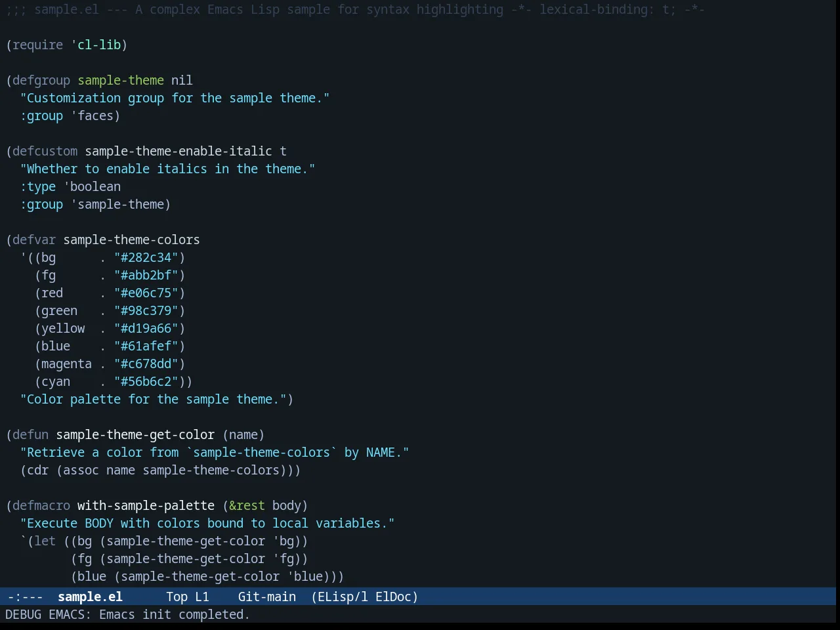Screen dimensions: 840x630
Task: Click the 'defgroup' keyword
Action: click(41, 80)
